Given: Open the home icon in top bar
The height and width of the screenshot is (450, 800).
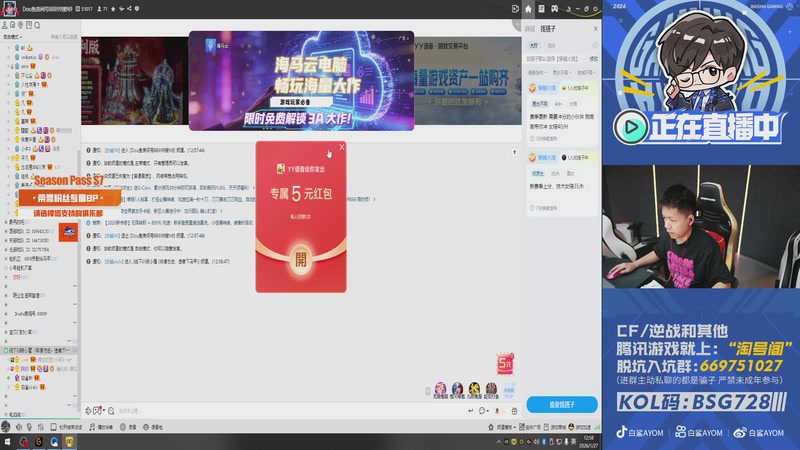Looking at the screenshot, I should [x=528, y=9].
